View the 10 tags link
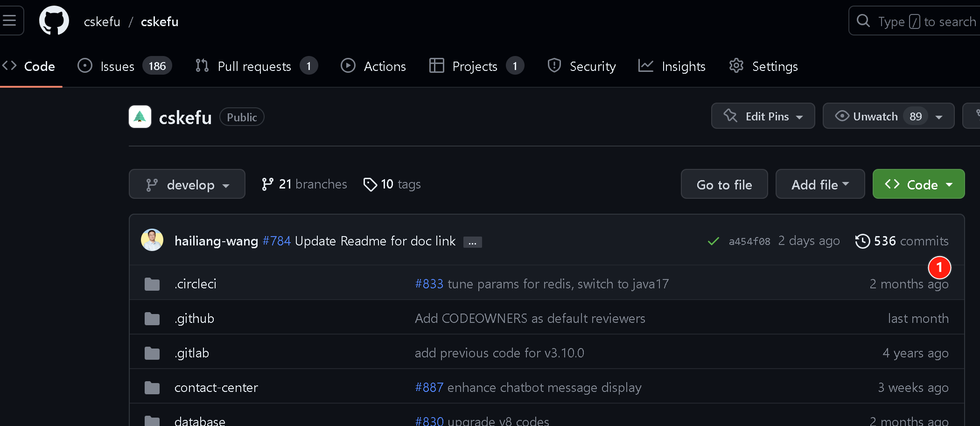This screenshot has height=426, width=980. click(392, 184)
